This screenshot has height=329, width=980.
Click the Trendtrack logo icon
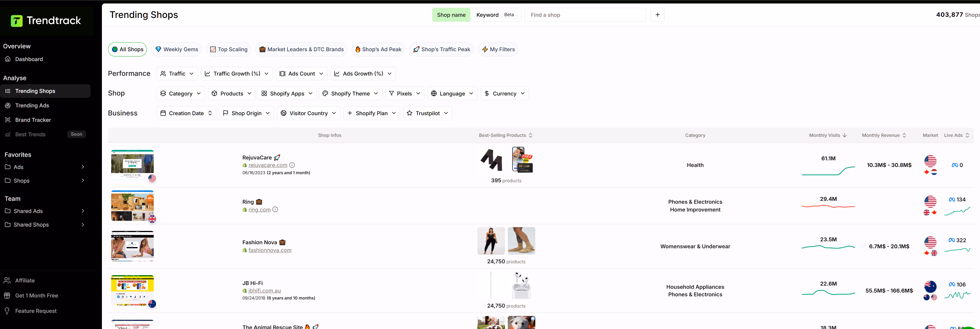17,21
